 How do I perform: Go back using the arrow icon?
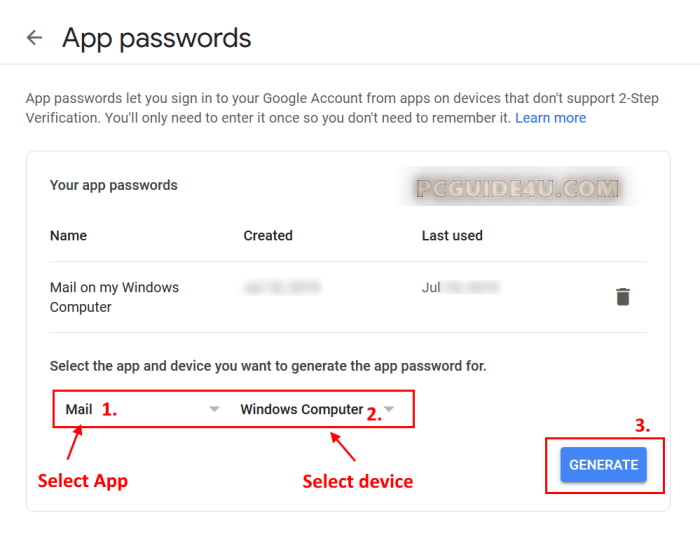pos(35,38)
